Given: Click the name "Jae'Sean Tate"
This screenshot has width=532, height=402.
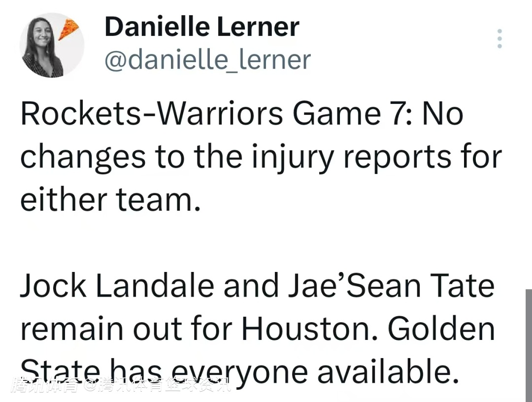Looking at the screenshot, I should point(391,286).
